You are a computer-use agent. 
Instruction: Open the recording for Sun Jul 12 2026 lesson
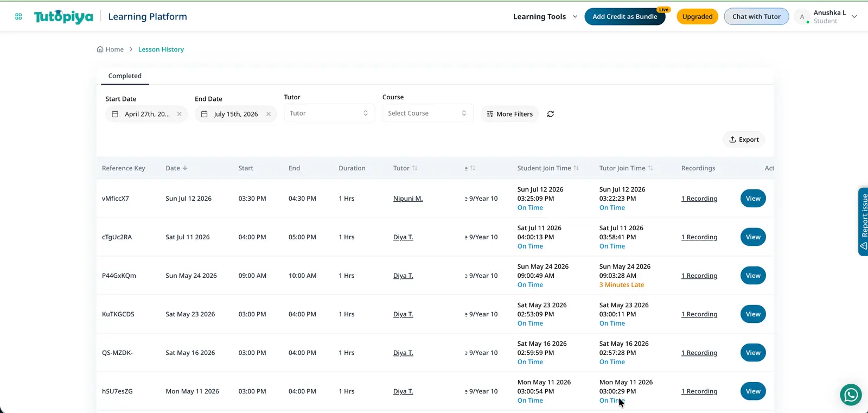[699, 199]
